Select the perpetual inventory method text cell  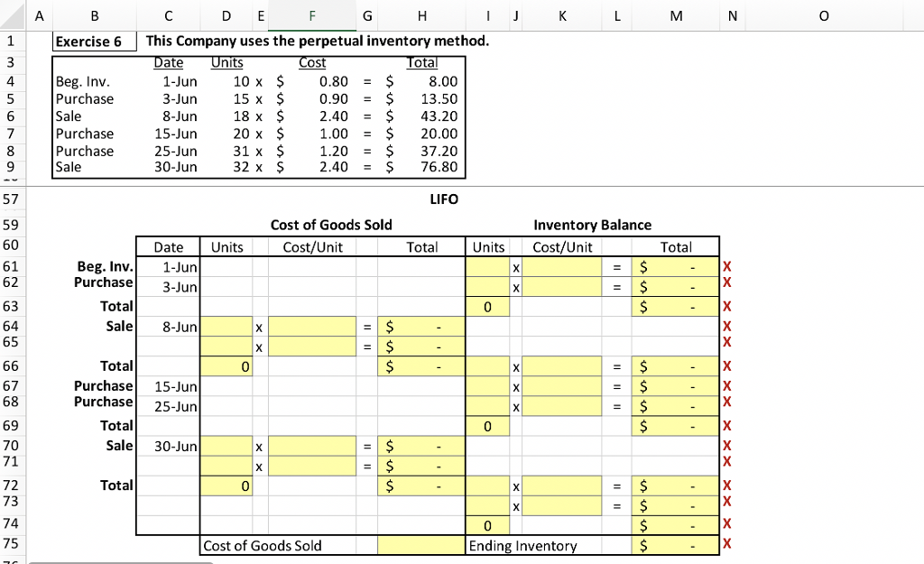318,41
